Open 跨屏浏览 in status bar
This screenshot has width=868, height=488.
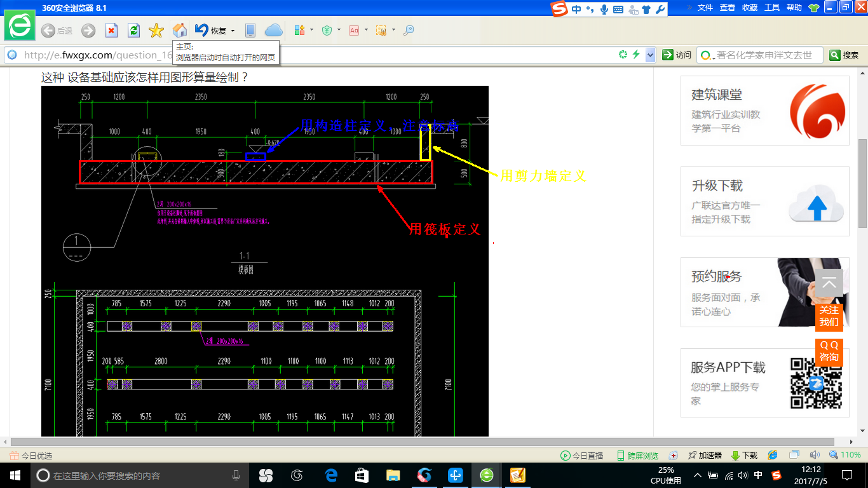coord(637,456)
